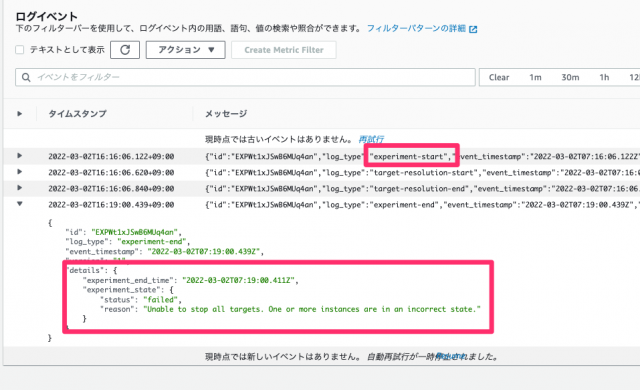
Task: Enable the テキストとして表示 checkbox
Action: 19,50
